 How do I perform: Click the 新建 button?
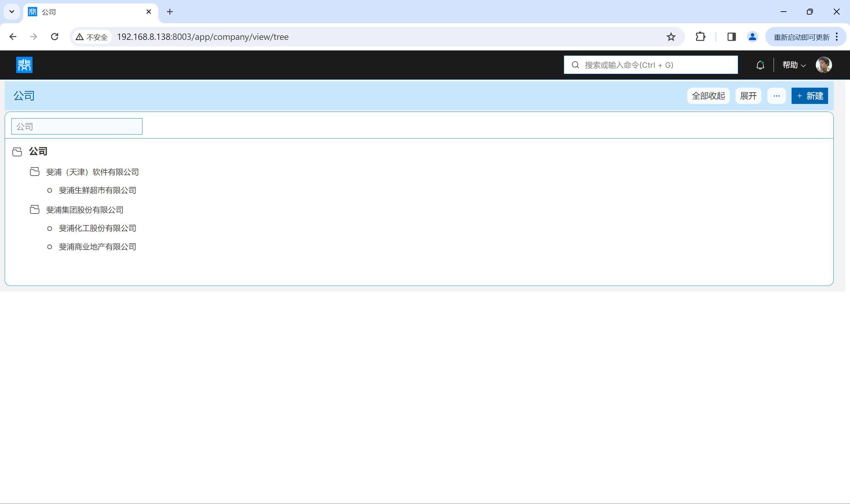pos(809,96)
